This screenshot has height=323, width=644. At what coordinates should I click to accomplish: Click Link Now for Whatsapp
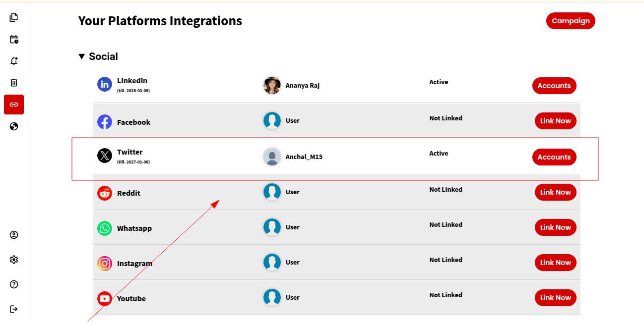coord(555,227)
